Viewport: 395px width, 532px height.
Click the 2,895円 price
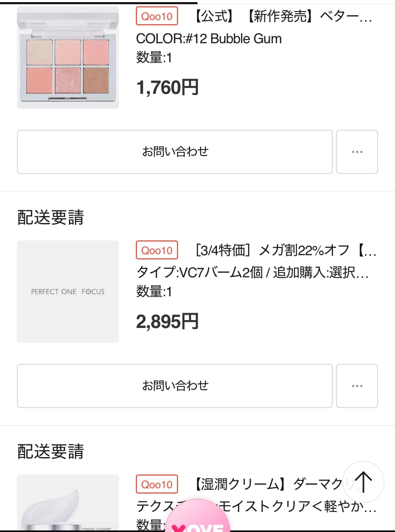pos(167,321)
